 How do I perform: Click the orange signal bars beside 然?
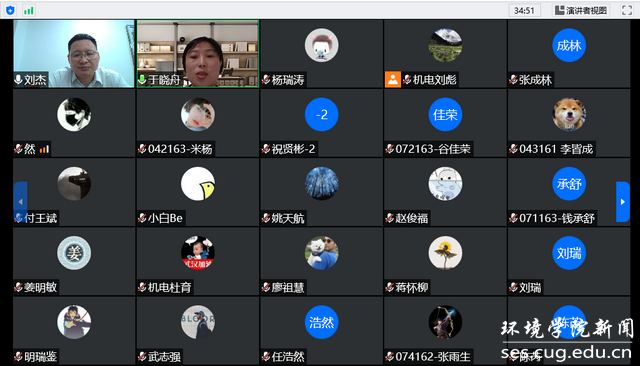(44, 149)
